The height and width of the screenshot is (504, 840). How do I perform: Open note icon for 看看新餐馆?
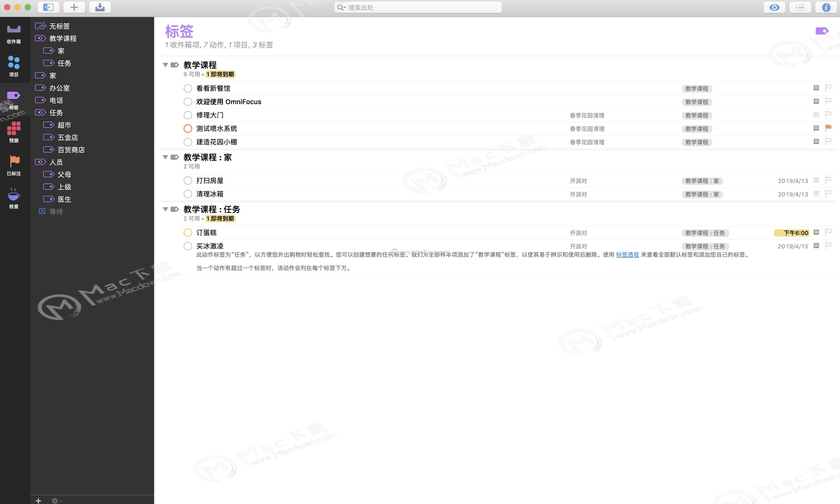click(x=816, y=88)
